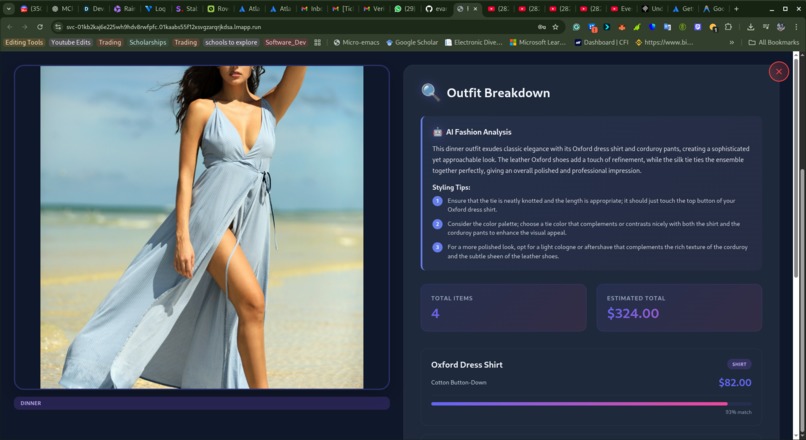Switch to the YouTube Eve tab
The height and width of the screenshot is (440, 806).
[x=620, y=9]
